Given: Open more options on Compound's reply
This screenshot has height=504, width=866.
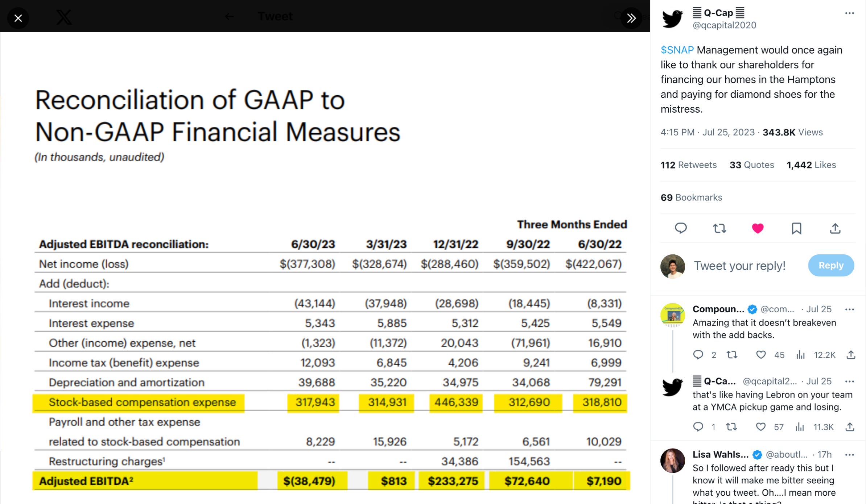Looking at the screenshot, I should pos(849,309).
